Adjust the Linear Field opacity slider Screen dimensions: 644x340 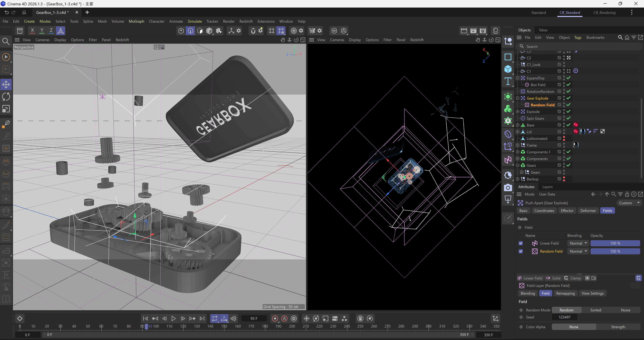(x=615, y=243)
